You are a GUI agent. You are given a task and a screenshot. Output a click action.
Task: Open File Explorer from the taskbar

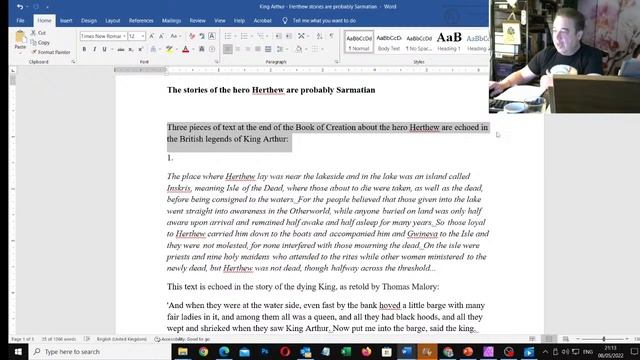click(x=183, y=351)
